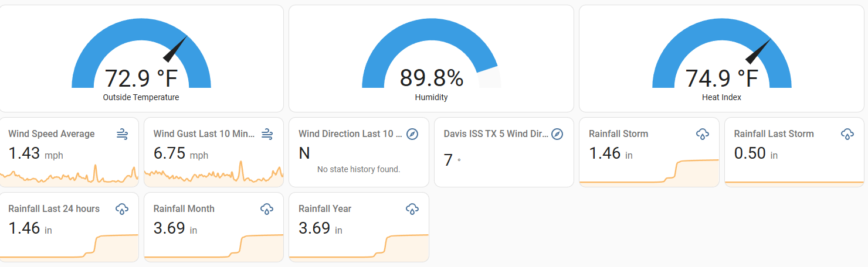Click the Davis ISS TX 5 compass icon

pos(558,134)
